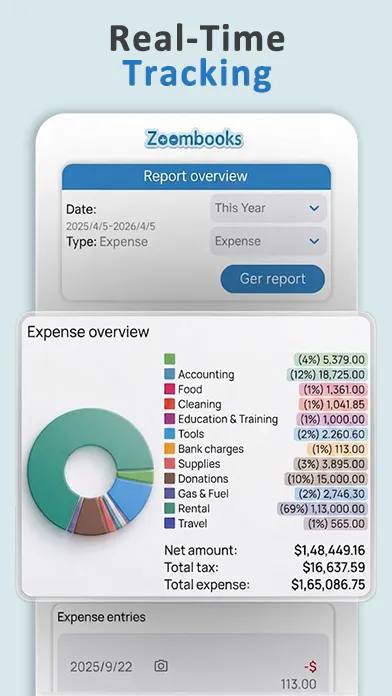Click the Ger report button

273,279
